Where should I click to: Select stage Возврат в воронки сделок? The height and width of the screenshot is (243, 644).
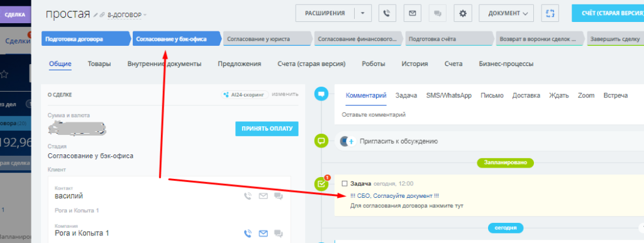[x=540, y=40]
